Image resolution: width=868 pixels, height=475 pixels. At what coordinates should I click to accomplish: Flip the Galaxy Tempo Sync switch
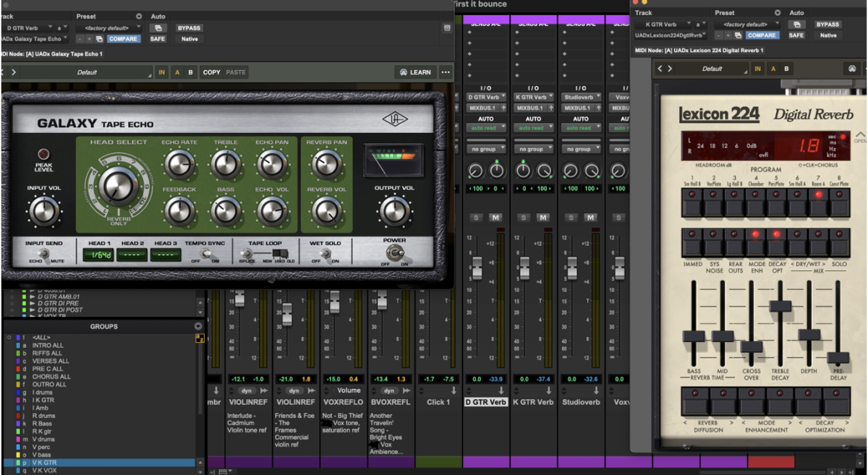pyautogui.click(x=206, y=254)
